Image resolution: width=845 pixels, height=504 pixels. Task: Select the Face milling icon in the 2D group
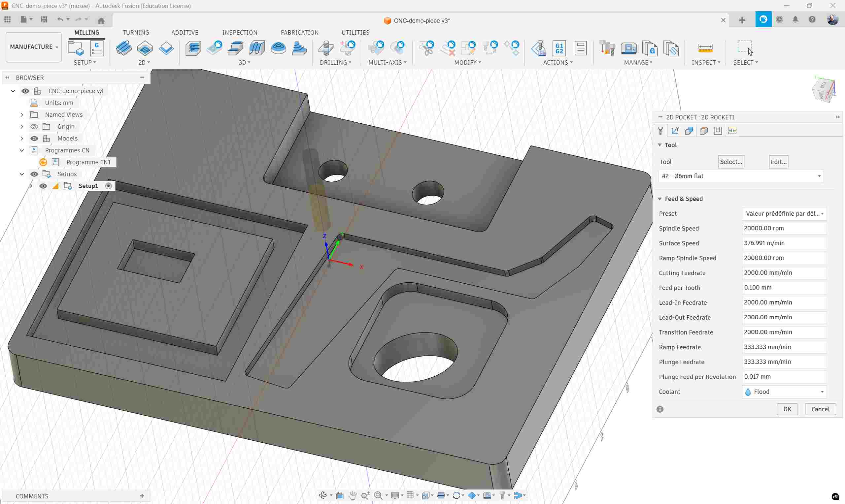coord(124,48)
